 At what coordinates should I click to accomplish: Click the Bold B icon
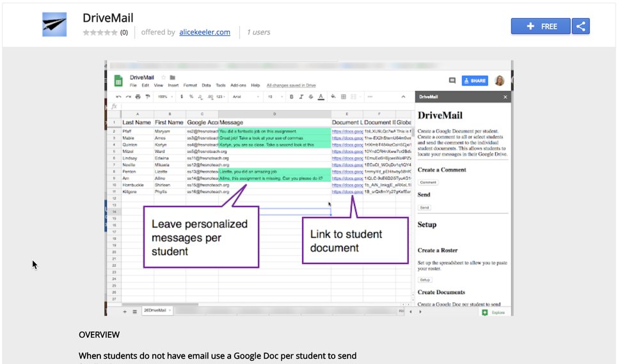coord(291,97)
